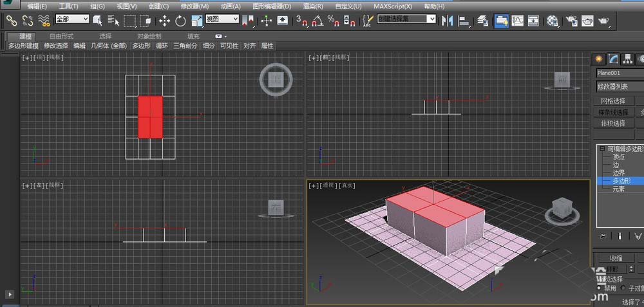The image size is (644, 307).
Task: Open the Layer Manager icon
Action: point(483,21)
